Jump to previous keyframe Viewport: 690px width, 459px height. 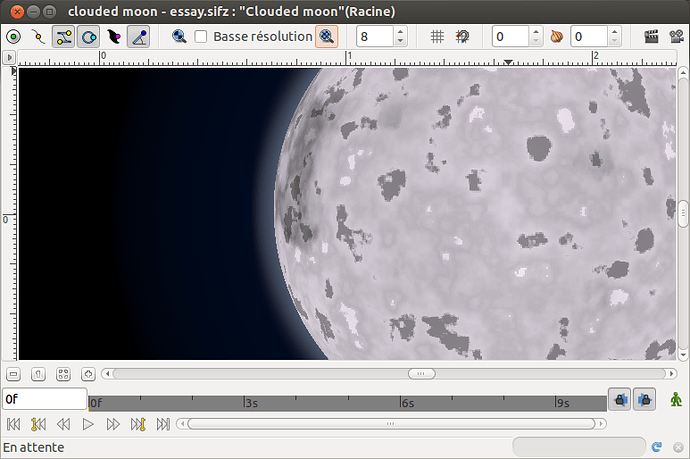pyautogui.click(x=38, y=424)
